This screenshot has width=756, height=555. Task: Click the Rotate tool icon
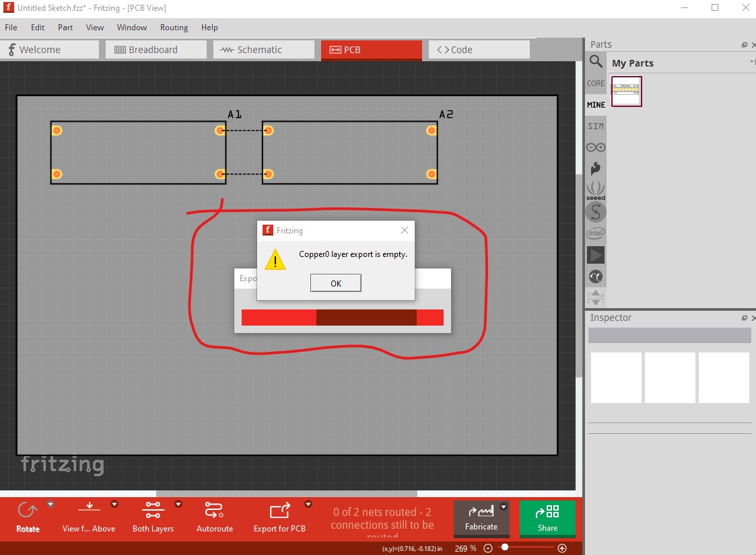click(x=27, y=511)
